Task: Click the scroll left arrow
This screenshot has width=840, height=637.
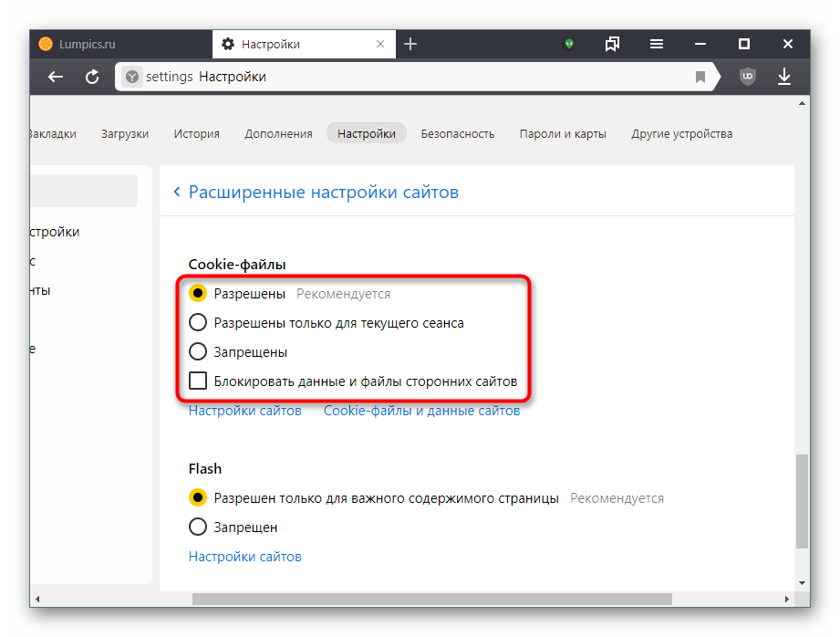Action: (x=37, y=599)
